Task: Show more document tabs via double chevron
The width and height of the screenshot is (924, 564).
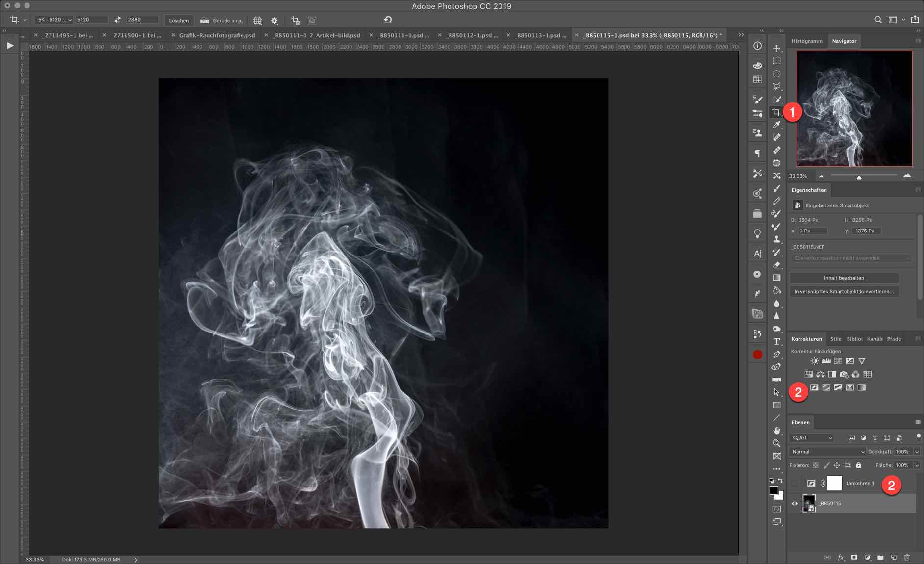Action: (741, 35)
